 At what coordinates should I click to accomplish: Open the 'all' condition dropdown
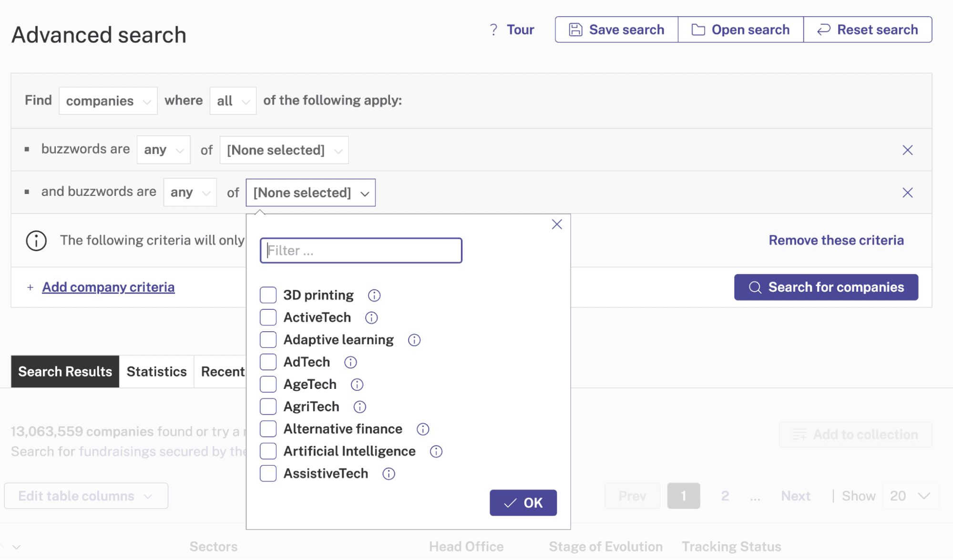tap(233, 101)
